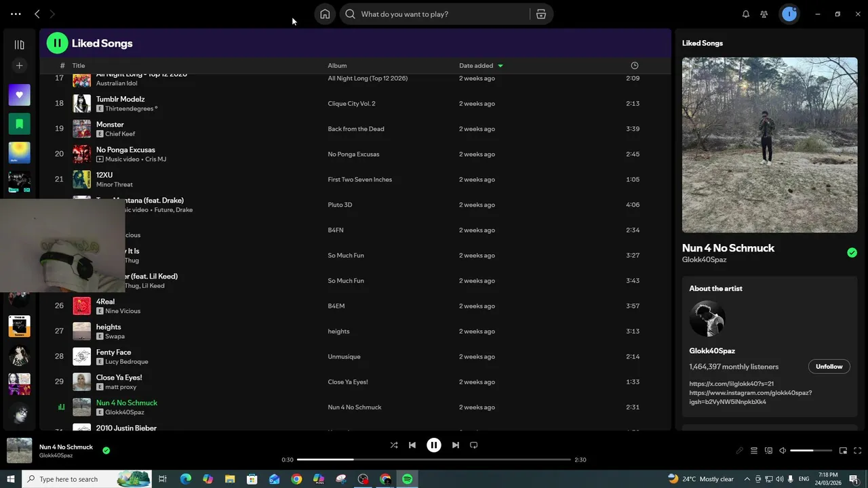Open the Clique City Vol. 2 album link
The height and width of the screenshot is (488, 868).
(351, 104)
